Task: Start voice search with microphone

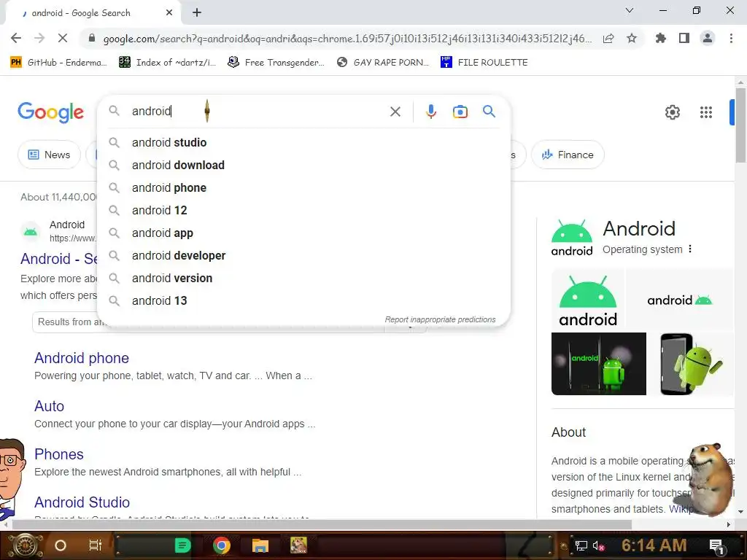Action: pyautogui.click(x=430, y=112)
